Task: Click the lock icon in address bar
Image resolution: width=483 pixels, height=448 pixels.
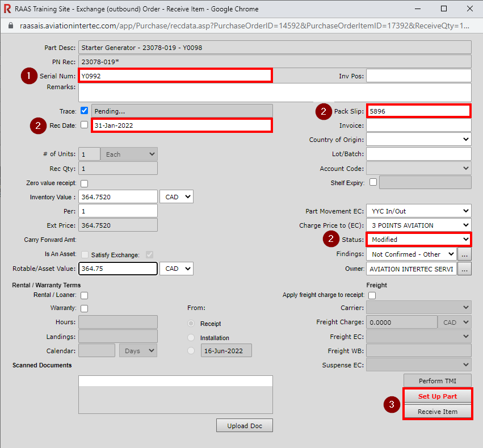Action: tap(10, 26)
